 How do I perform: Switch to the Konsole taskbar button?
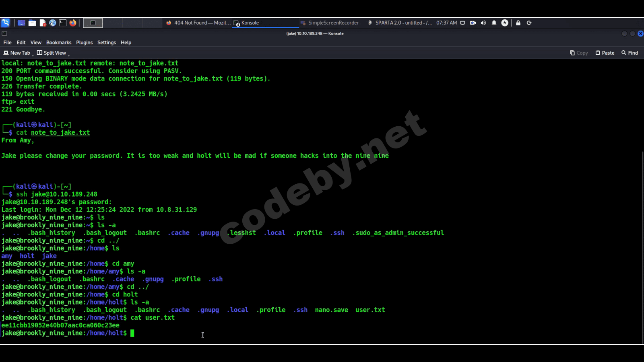click(266, 23)
